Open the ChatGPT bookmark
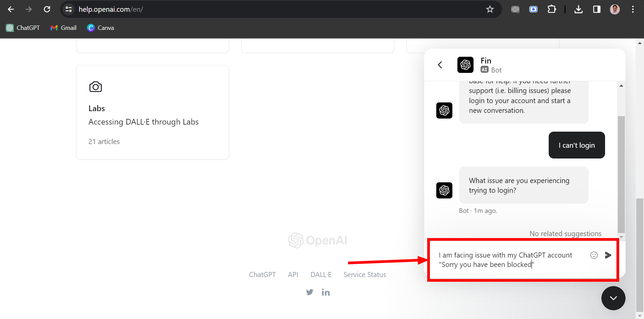The width and height of the screenshot is (644, 319). 23,28
